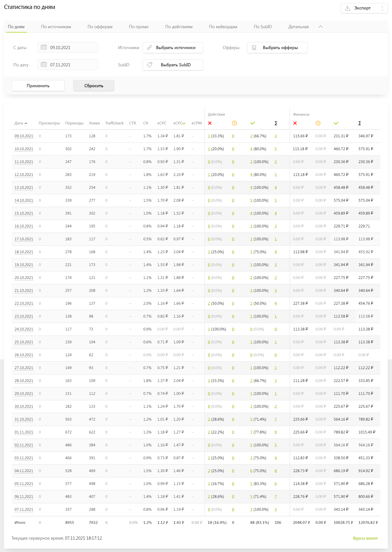Click calendar icon in С даты field
This screenshot has height=552, width=392.
click(44, 47)
